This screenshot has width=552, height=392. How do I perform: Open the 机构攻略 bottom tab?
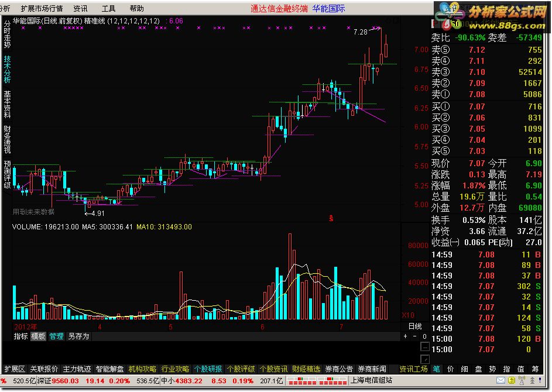tap(142, 369)
